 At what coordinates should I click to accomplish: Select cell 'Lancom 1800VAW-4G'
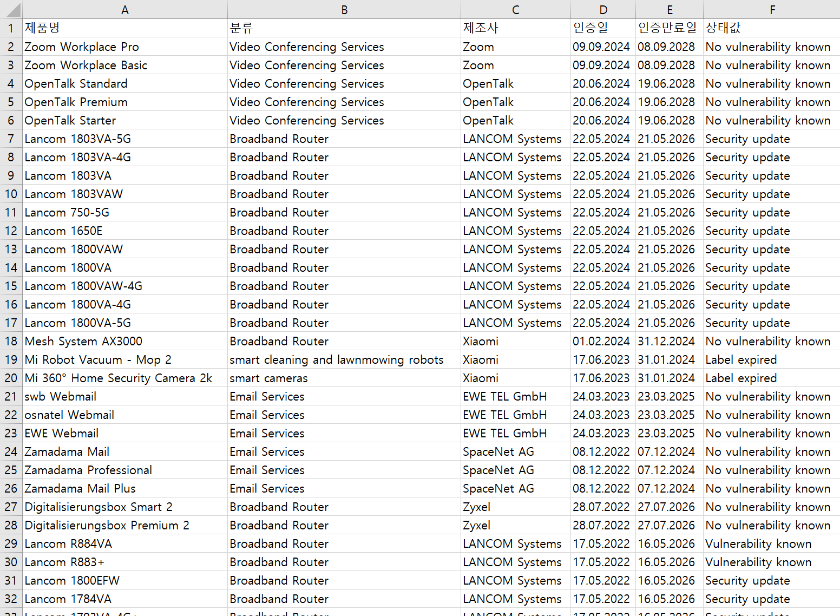125,286
